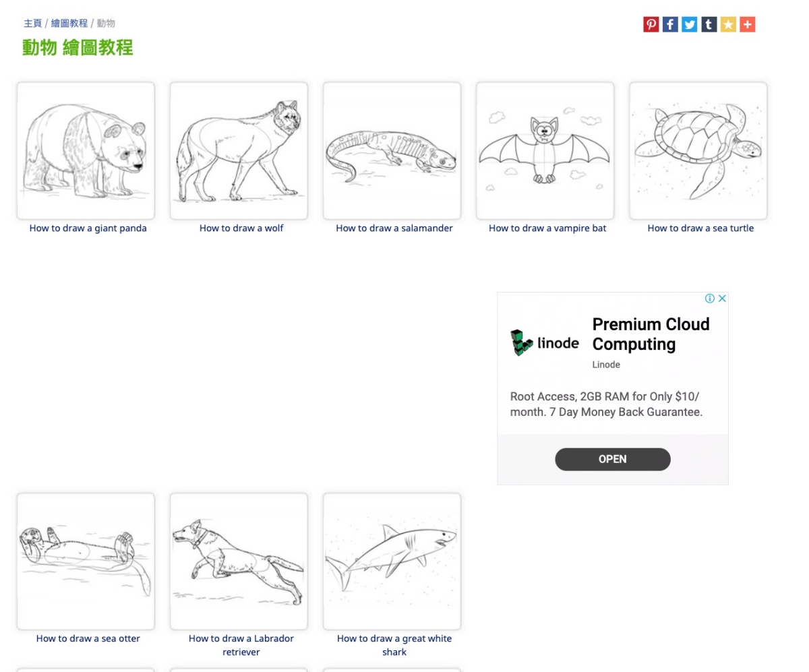The height and width of the screenshot is (672, 809).
Task: Click the yellow star favorites icon
Action: [728, 25]
